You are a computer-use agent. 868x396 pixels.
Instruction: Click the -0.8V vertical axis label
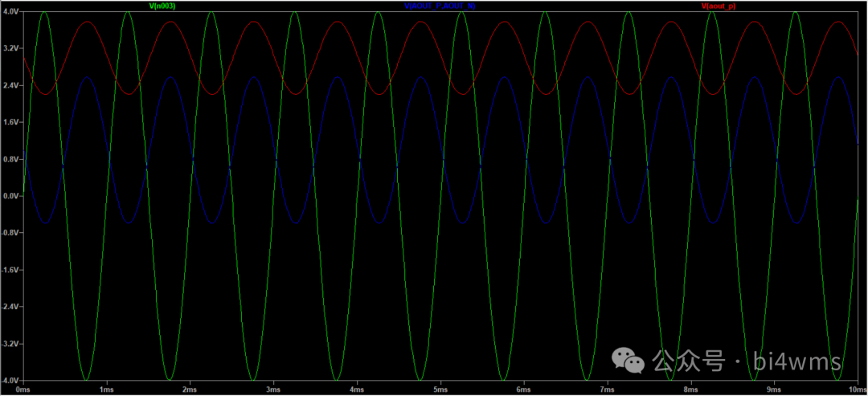(x=10, y=233)
